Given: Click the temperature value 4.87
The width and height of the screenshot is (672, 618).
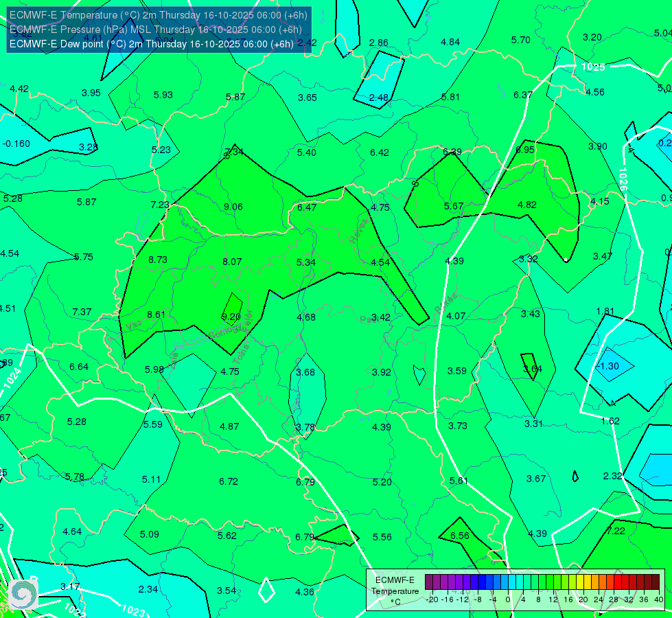Looking at the screenshot, I should tap(229, 426).
